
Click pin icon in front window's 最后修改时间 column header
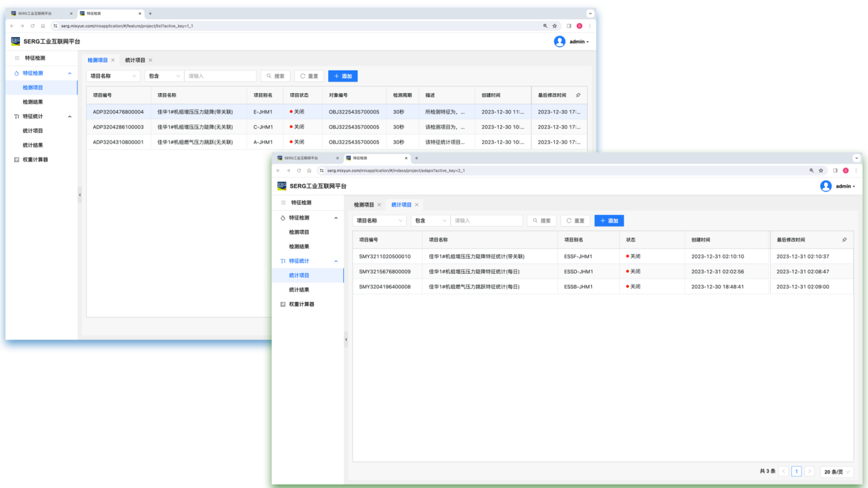coord(844,240)
